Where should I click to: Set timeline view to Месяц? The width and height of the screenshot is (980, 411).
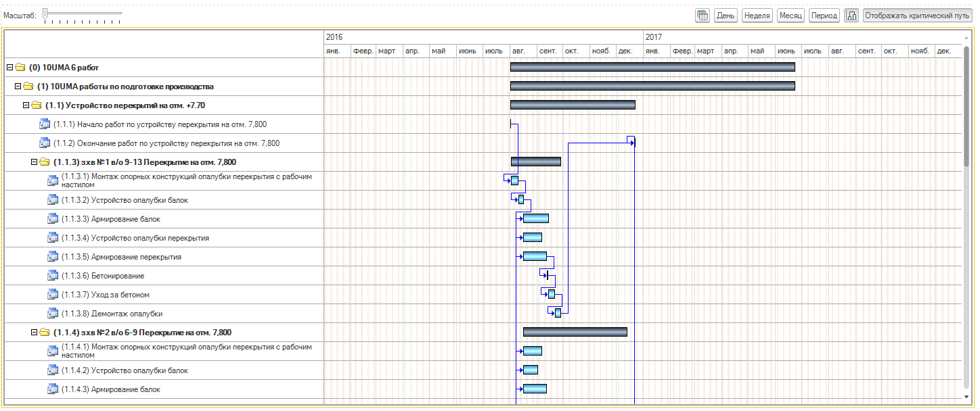790,16
